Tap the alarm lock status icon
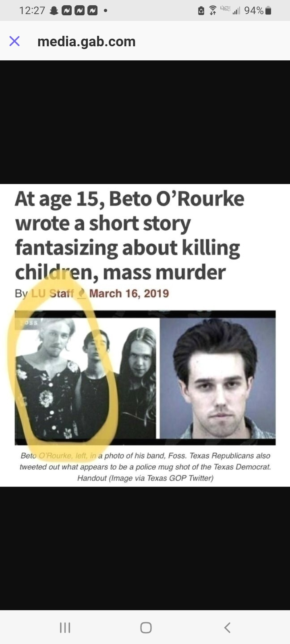 (x=201, y=11)
